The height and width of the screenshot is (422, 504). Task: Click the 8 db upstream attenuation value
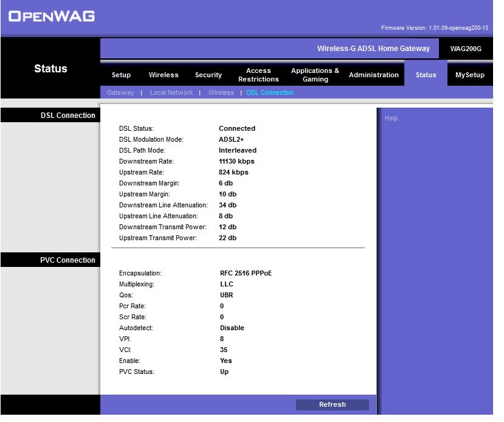(226, 216)
